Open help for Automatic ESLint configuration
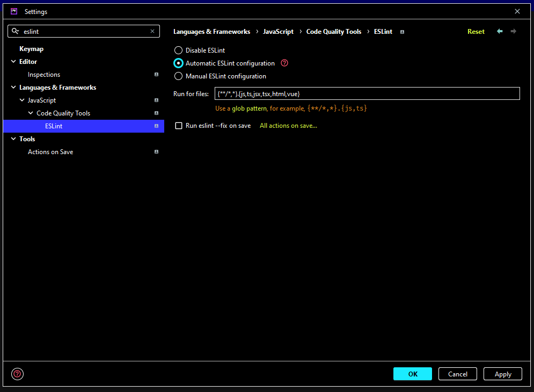This screenshot has width=534, height=392. [284, 63]
